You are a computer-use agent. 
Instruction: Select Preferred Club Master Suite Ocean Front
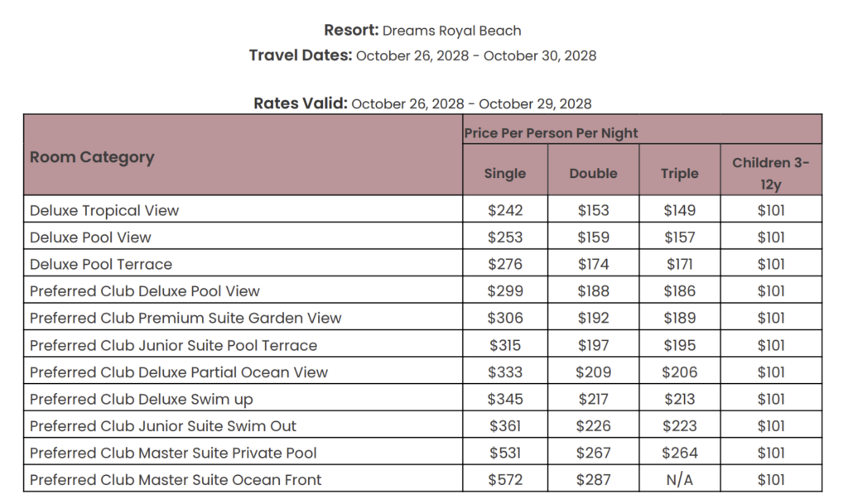(176, 480)
